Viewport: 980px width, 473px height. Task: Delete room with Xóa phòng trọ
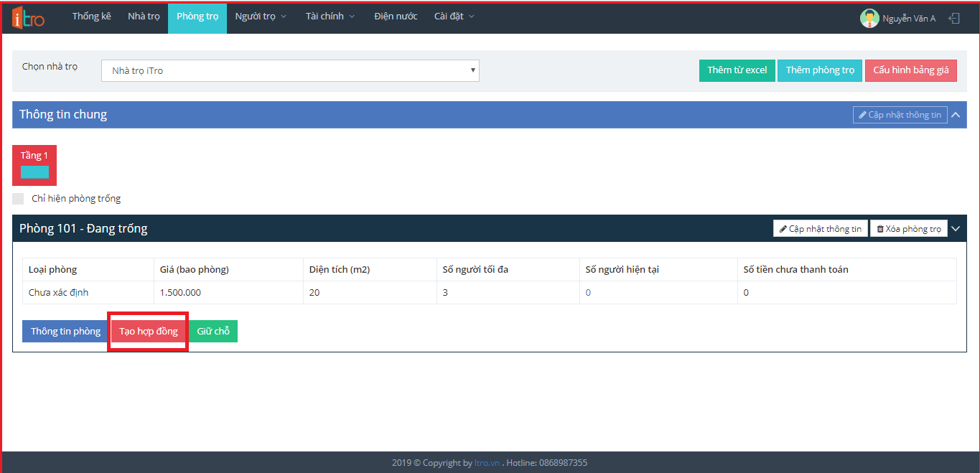908,229
